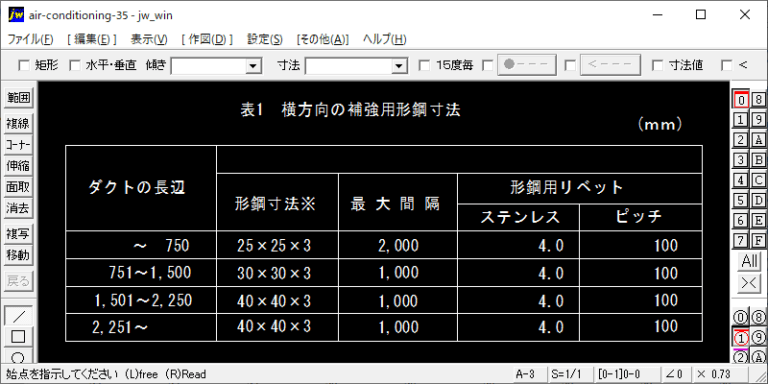Click the <--- arrow line button
Image resolution: width=768 pixels, height=384 pixels.
(x=610, y=65)
